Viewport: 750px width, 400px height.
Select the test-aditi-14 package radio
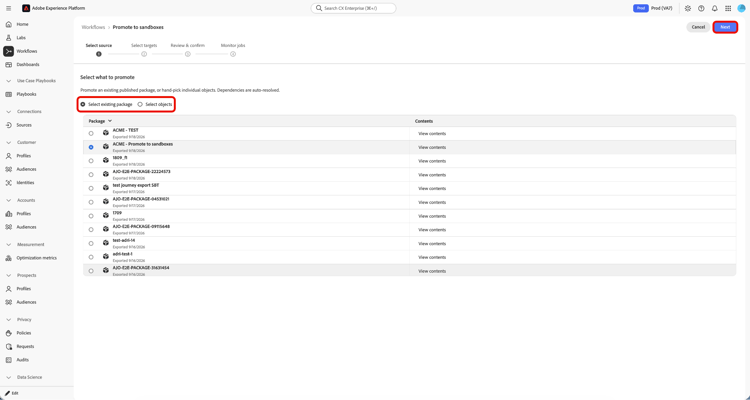pos(91,244)
